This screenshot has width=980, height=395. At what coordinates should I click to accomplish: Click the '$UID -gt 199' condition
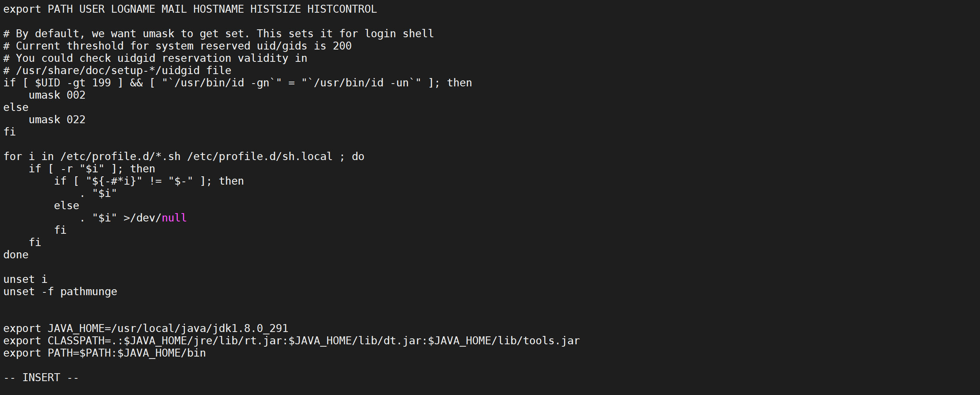pos(73,83)
